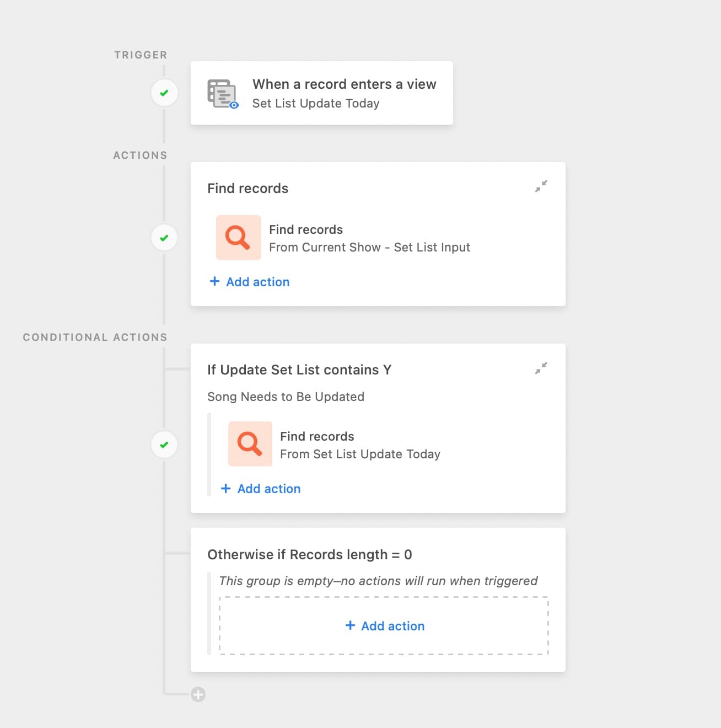
Task: Add action under Song Needs to Be Updated
Action: tap(261, 489)
